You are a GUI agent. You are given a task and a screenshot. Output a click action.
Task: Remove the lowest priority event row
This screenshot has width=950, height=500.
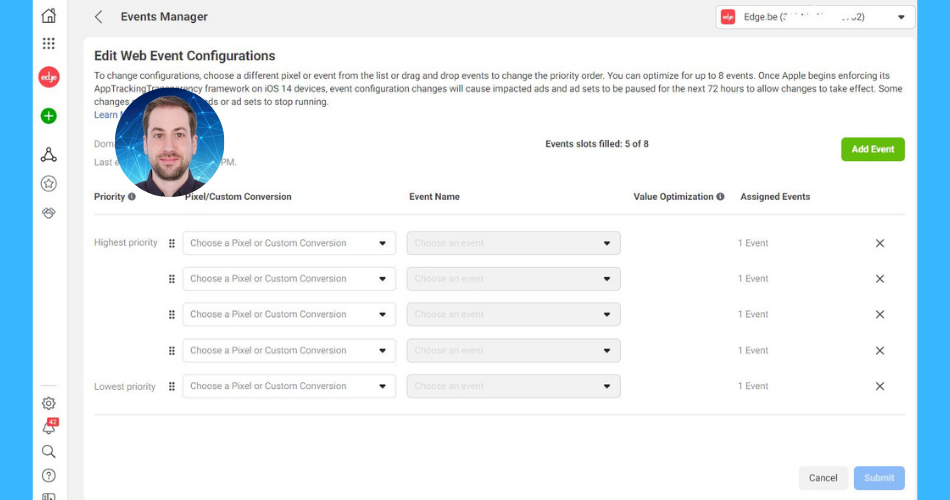(x=880, y=386)
